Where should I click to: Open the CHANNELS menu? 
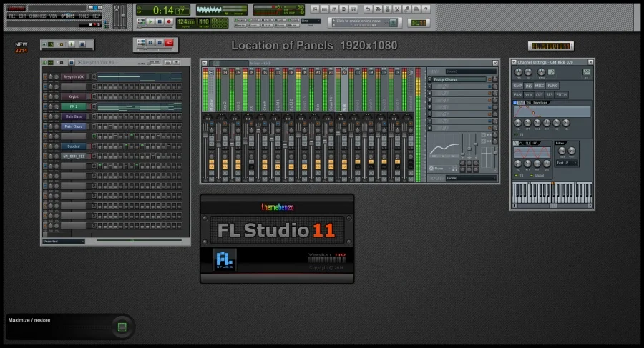pyautogui.click(x=37, y=16)
